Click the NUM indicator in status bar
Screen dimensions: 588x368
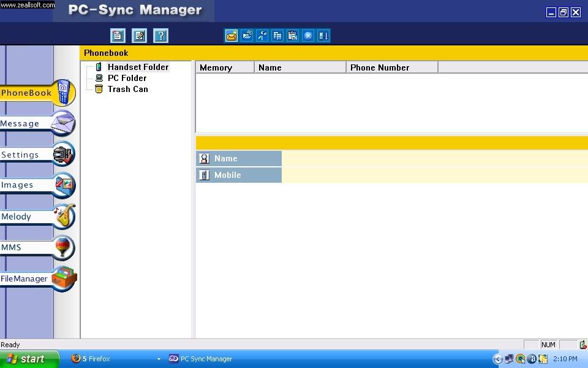click(x=548, y=345)
